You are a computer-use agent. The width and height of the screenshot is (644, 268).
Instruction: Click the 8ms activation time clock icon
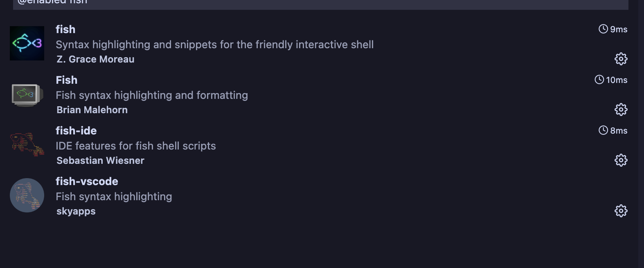tap(603, 130)
